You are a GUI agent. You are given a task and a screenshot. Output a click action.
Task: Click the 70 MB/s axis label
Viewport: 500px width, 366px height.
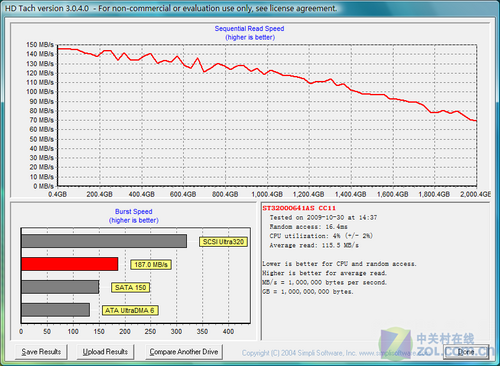click(x=42, y=120)
